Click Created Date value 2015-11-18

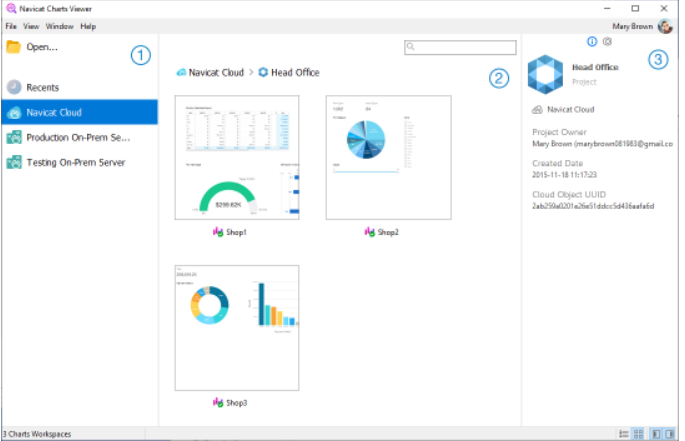[x=564, y=175]
